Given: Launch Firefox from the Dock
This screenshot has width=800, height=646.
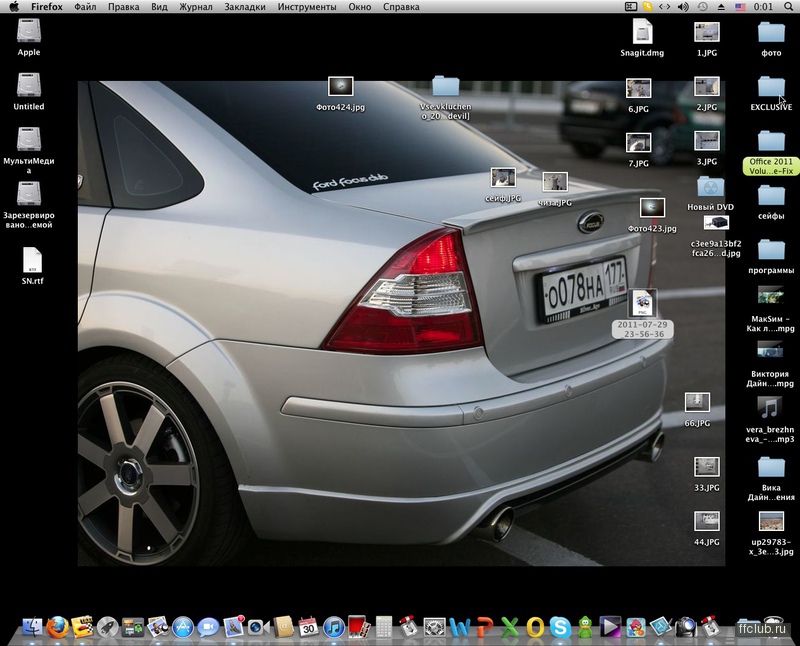Looking at the screenshot, I should pos(58,627).
